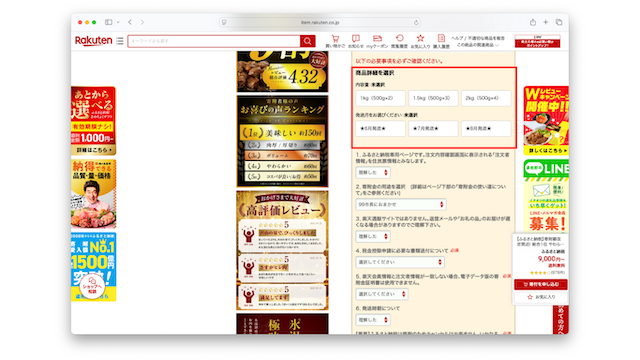Click the red 寄付を申し込む button
The width and height of the screenshot is (640, 360).
pyautogui.click(x=540, y=284)
